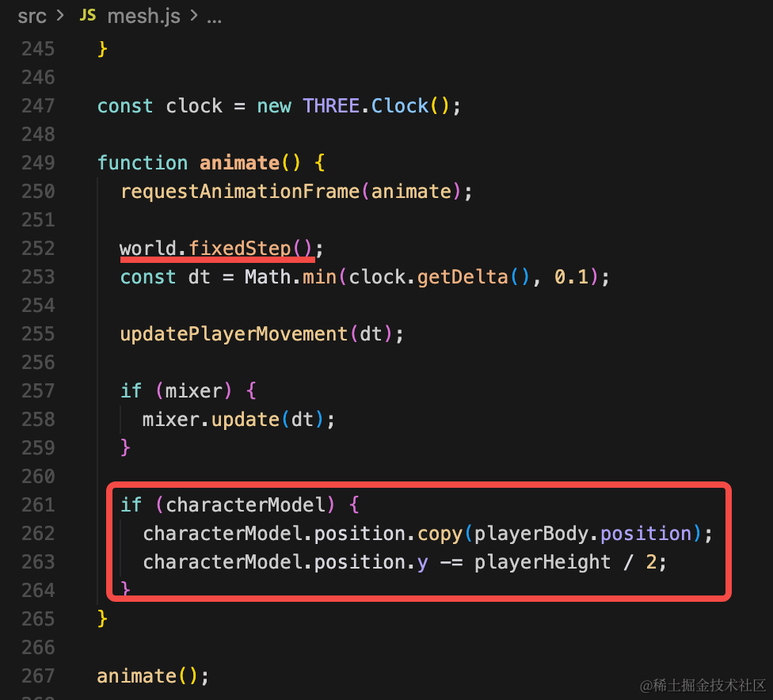Click 'playerHeight' on line 263
This screenshot has height=700, width=773.
pyautogui.click(x=543, y=562)
